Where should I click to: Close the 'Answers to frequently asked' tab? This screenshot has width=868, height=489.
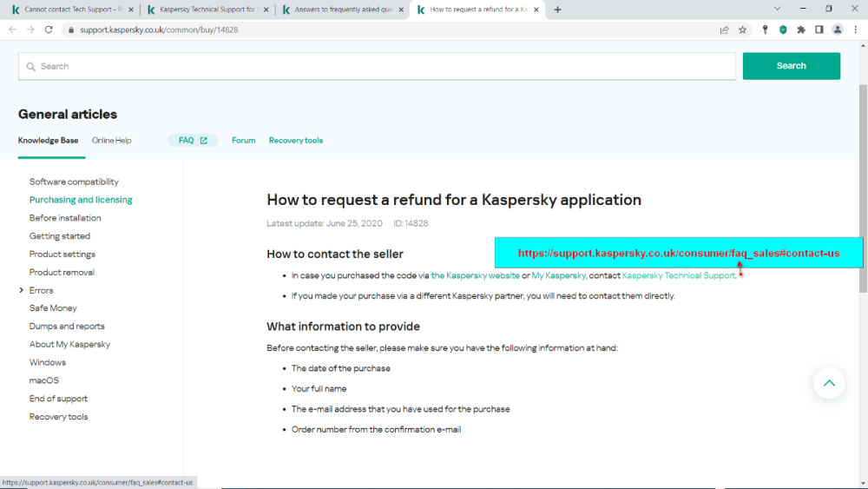(401, 10)
